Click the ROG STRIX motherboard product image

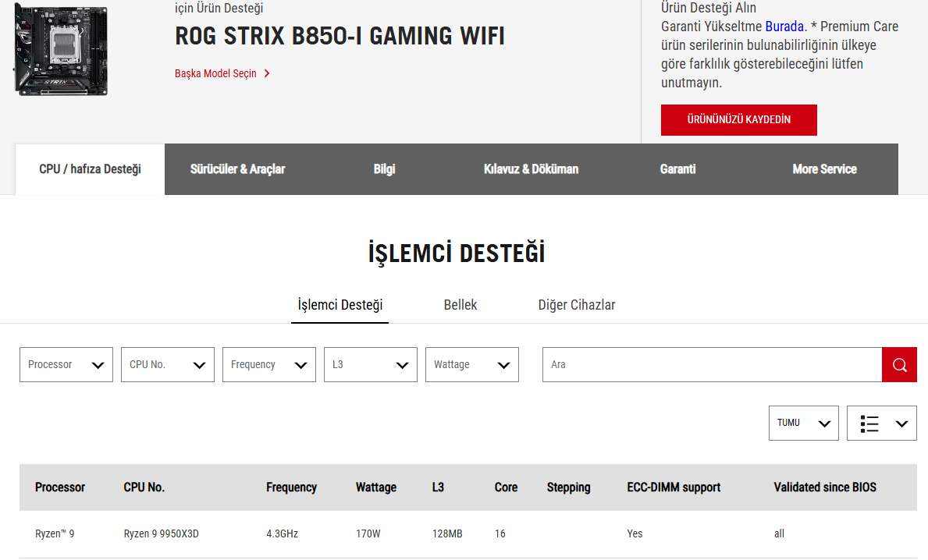tap(61, 50)
